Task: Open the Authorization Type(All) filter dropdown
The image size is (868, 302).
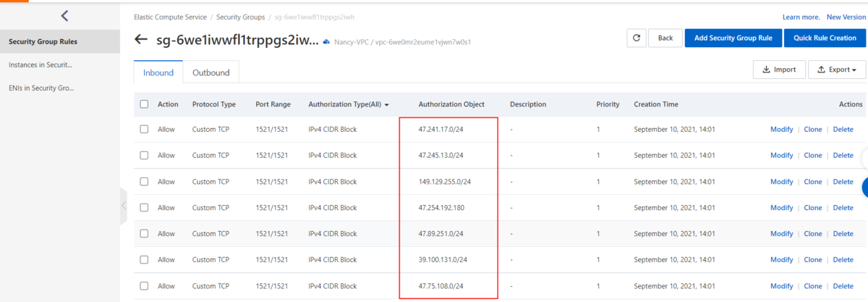Action: pos(349,104)
